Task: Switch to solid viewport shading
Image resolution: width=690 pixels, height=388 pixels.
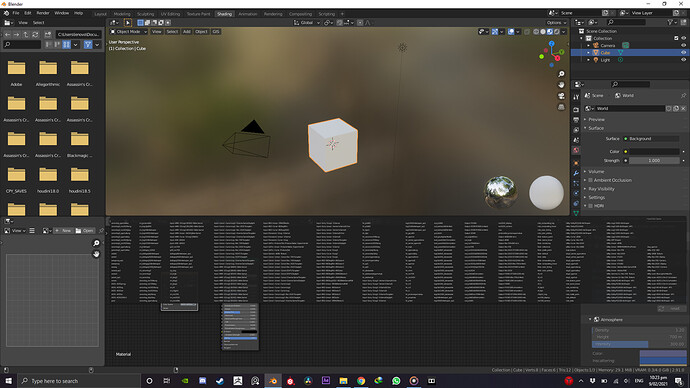Action: click(543, 32)
